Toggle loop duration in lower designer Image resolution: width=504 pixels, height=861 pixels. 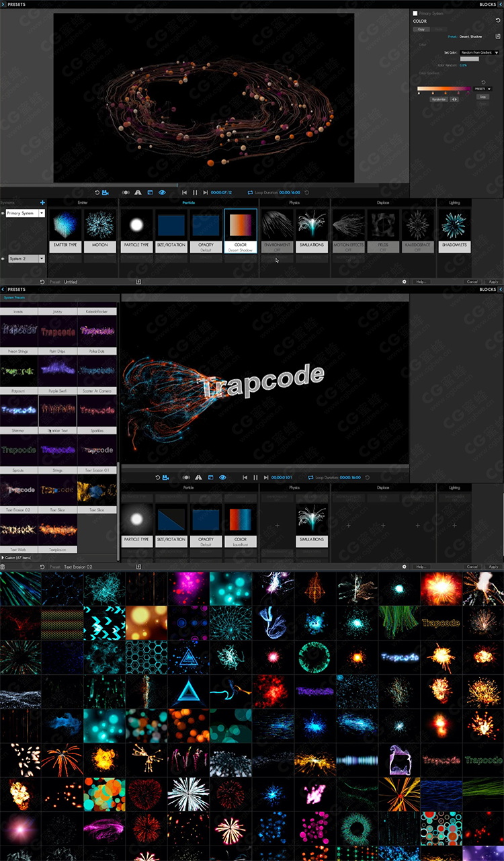(311, 477)
